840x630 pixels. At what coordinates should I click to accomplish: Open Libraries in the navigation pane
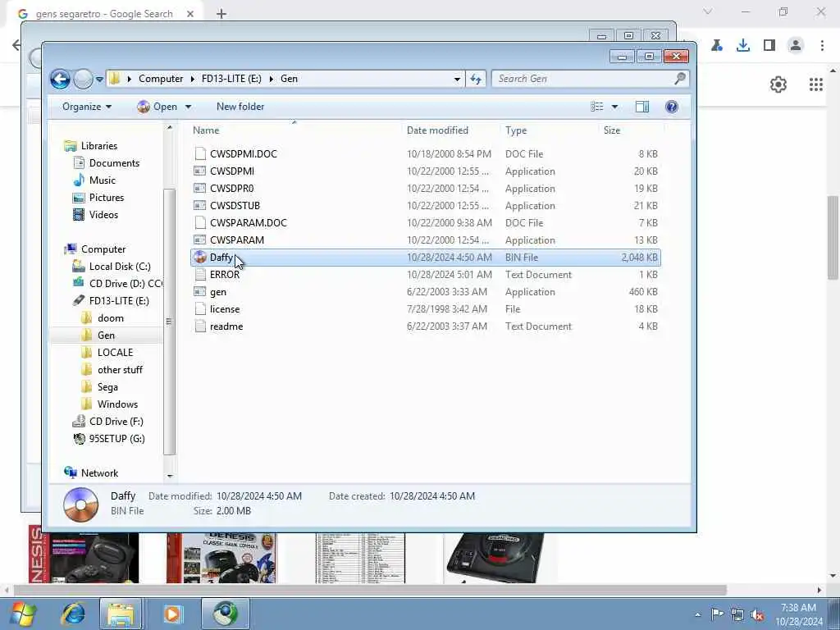98,146
